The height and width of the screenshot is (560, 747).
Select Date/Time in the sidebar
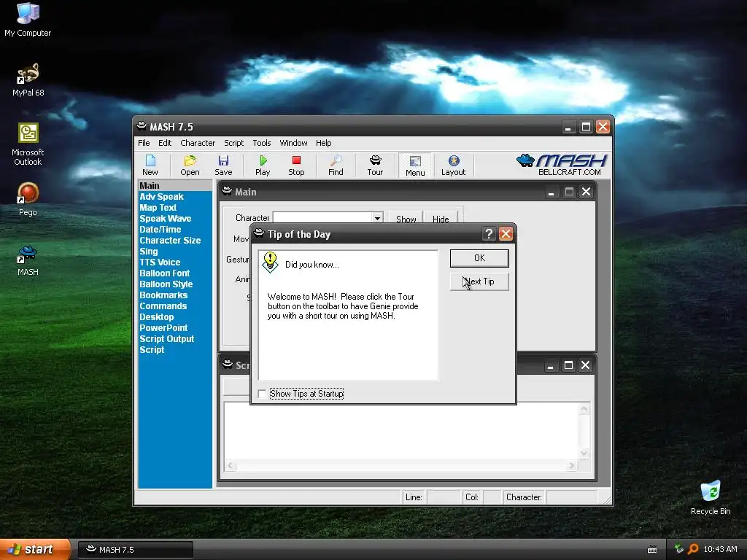160,230
